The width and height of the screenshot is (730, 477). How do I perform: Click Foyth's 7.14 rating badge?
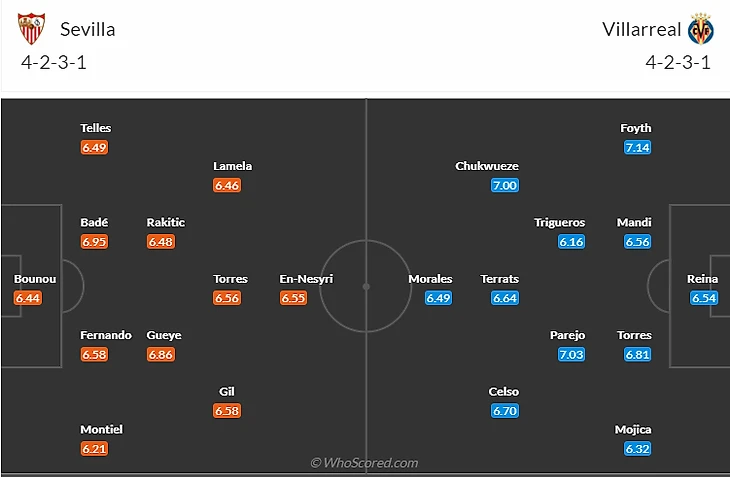click(x=637, y=147)
